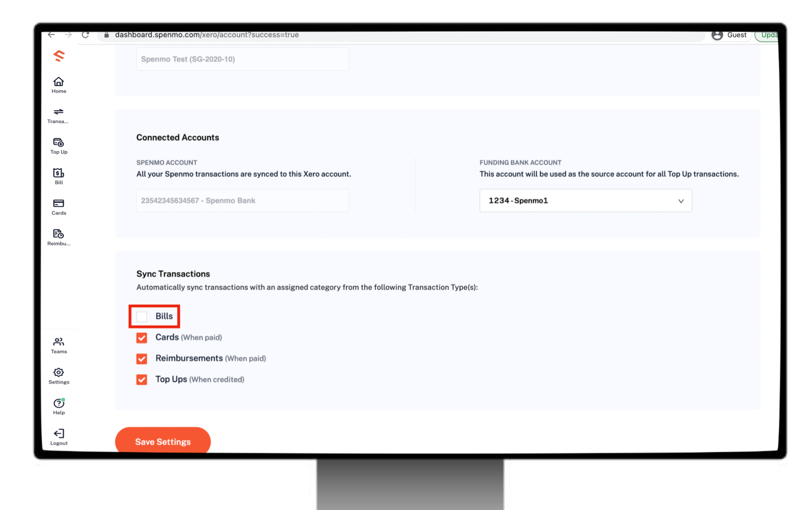This screenshot has width=812, height=510.
Task: Open the Teams page
Action: [59, 345]
